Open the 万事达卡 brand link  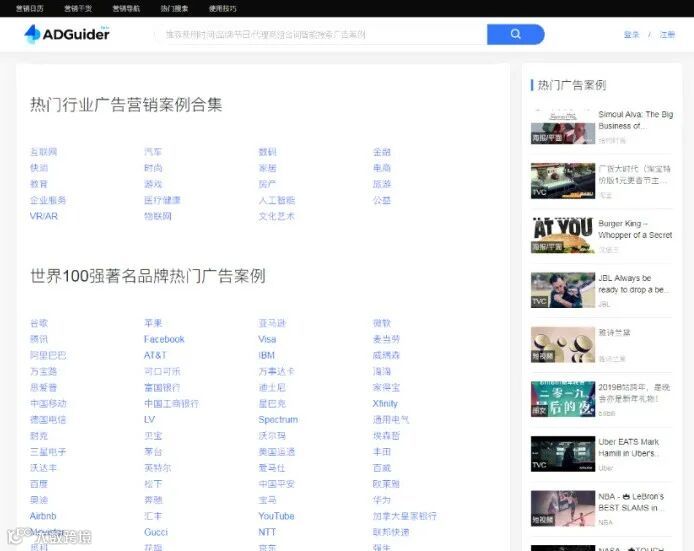click(277, 371)
